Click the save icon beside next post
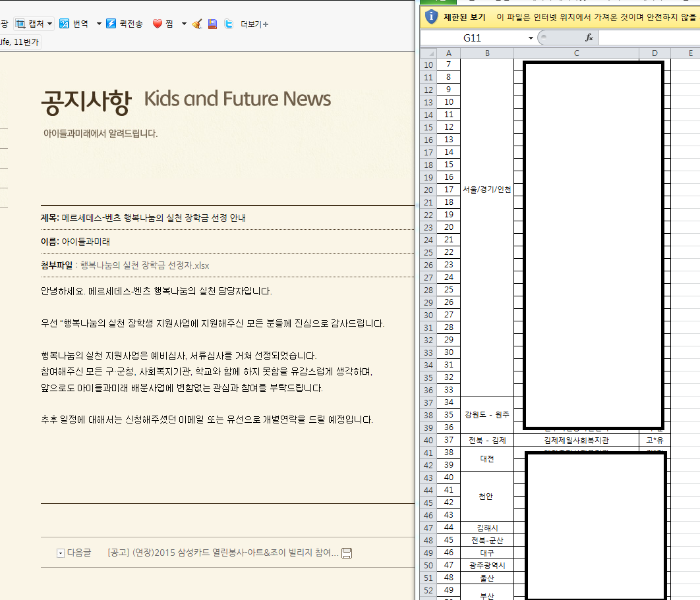The width and height of the screenshot is (700, 600). click(x=347, y=553)
